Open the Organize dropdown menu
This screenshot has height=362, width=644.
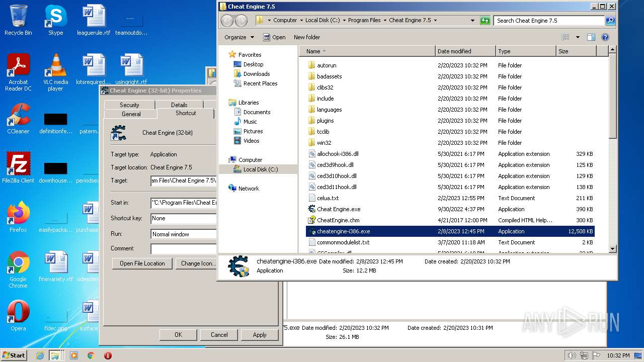click(239, 37)
